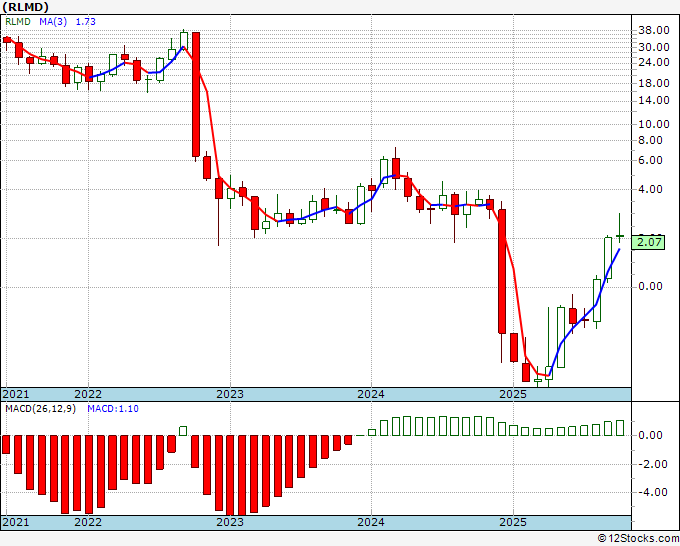This screenshot has width=680, height=546.
Task: Click the 2025 label on price chart axis
Action: tap(513, 394)
